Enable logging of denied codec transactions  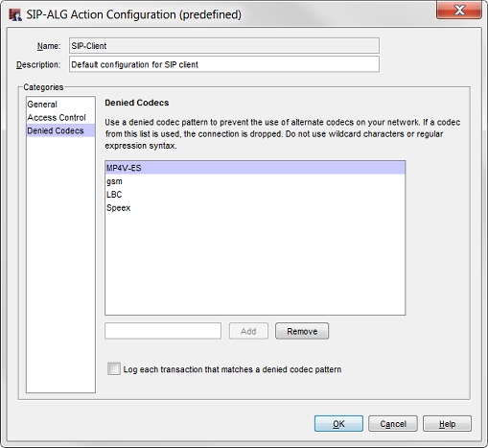click(114, 368)
